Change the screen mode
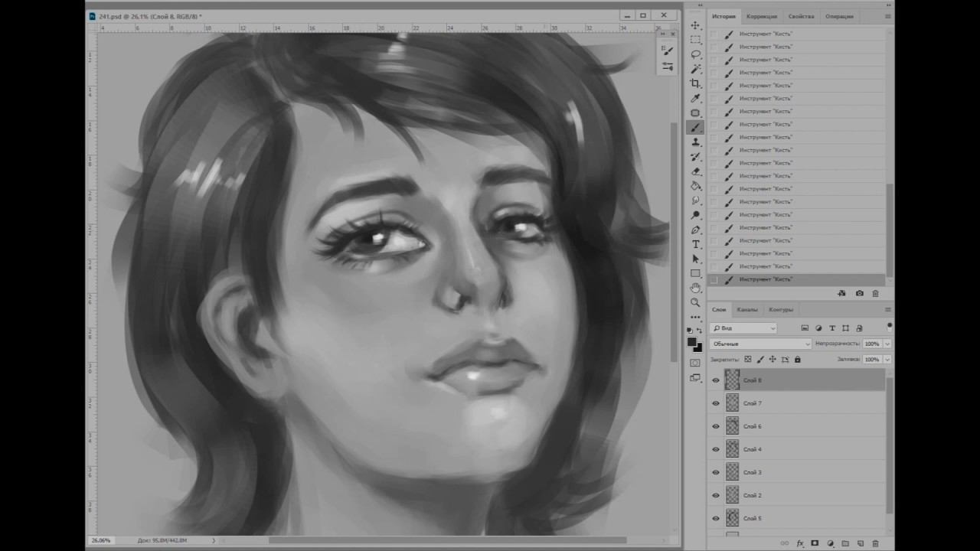The width and height of the screenshot is (980, 551). click(695, 377)
